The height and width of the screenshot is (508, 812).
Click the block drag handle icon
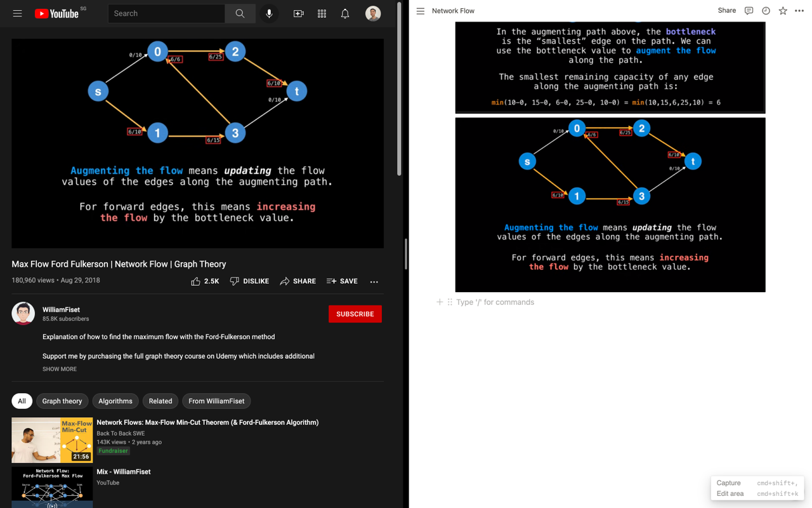pyautogui.click(x=450, y=302)
